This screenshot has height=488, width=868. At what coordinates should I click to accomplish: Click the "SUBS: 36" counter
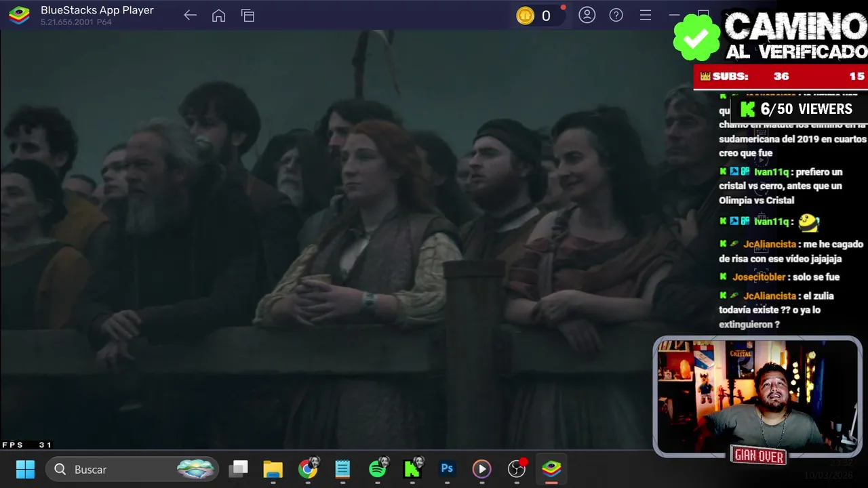tap(750, 77)
